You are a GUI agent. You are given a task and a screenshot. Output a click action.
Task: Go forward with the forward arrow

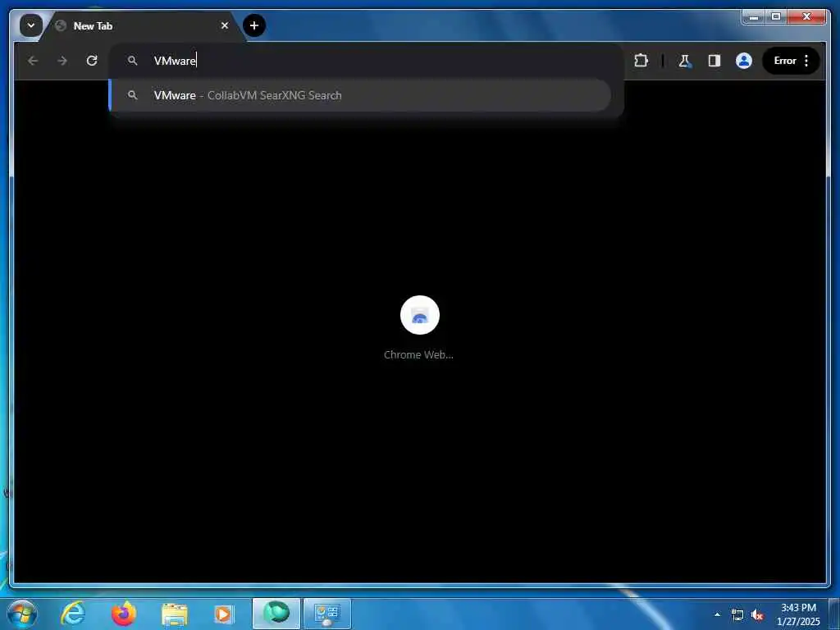tap(62, 61)
